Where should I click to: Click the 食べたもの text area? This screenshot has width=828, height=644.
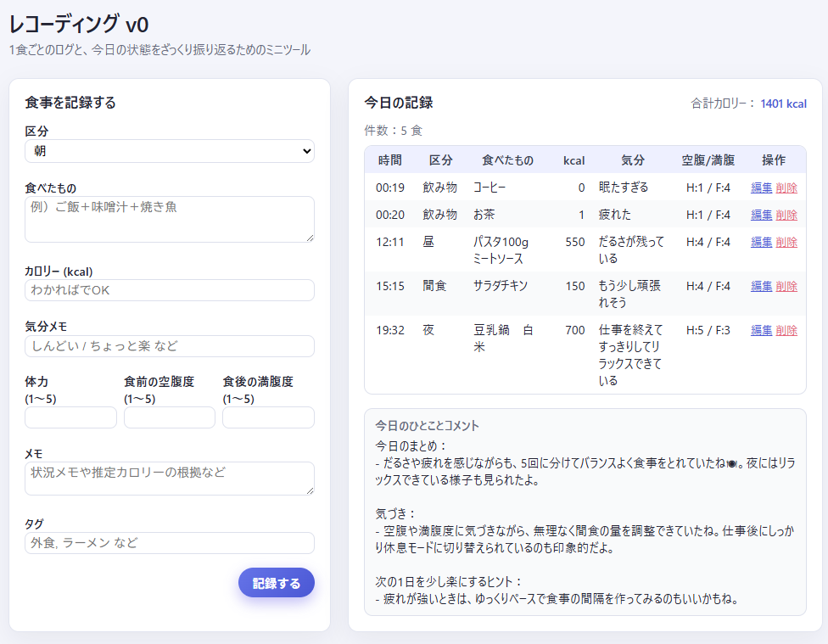(170, 219)
